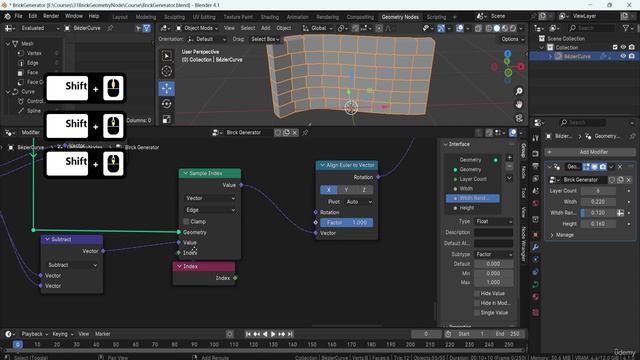640x360 pixels.
Task: Unlink the Brick Generator node group
Action: tap(295, 133)
